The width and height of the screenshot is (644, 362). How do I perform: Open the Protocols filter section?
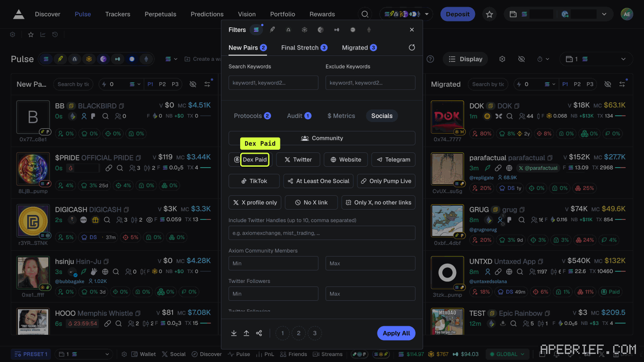tap(252, 116)
